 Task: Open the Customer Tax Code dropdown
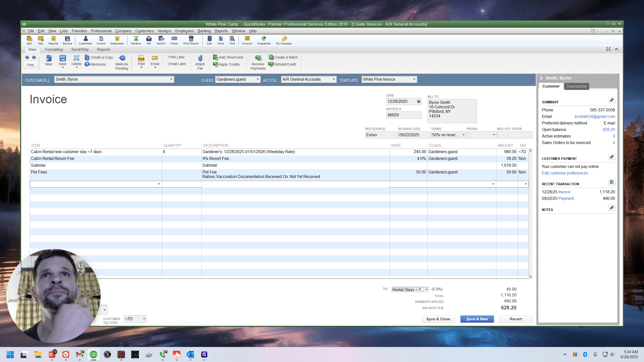coord(144,319)
